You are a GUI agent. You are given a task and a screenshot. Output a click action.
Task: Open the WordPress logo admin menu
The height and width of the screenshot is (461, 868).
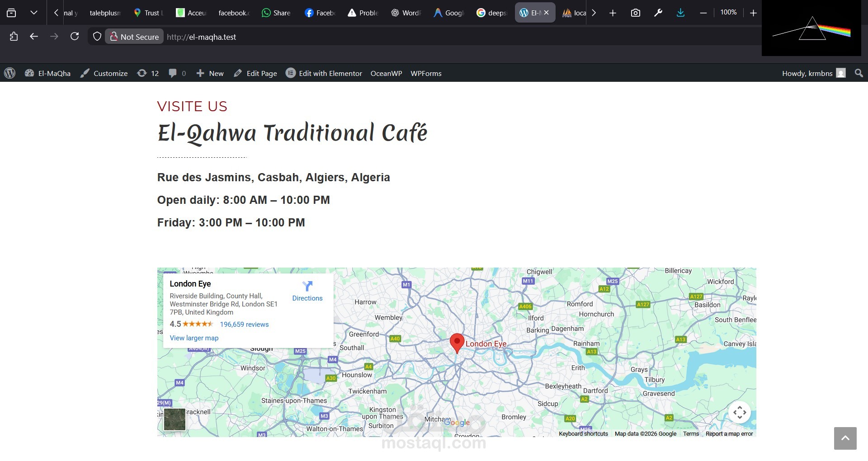click(x=9, y=73)
